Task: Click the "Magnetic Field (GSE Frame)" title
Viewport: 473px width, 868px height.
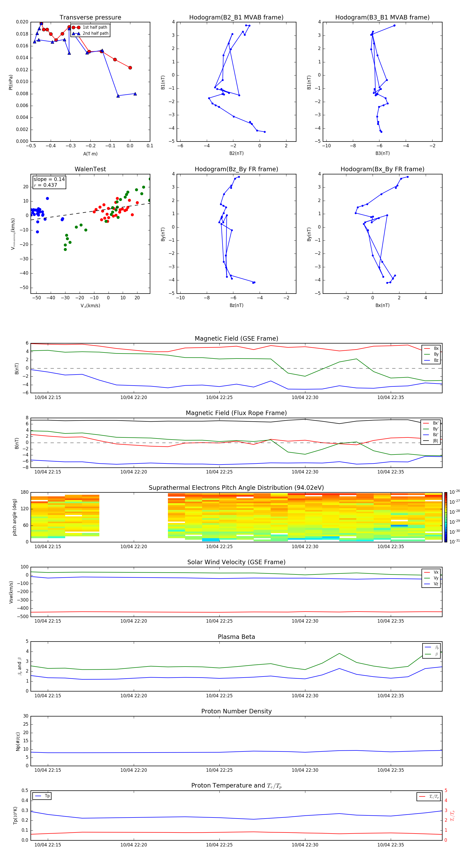Action: (x=236, y=339)
